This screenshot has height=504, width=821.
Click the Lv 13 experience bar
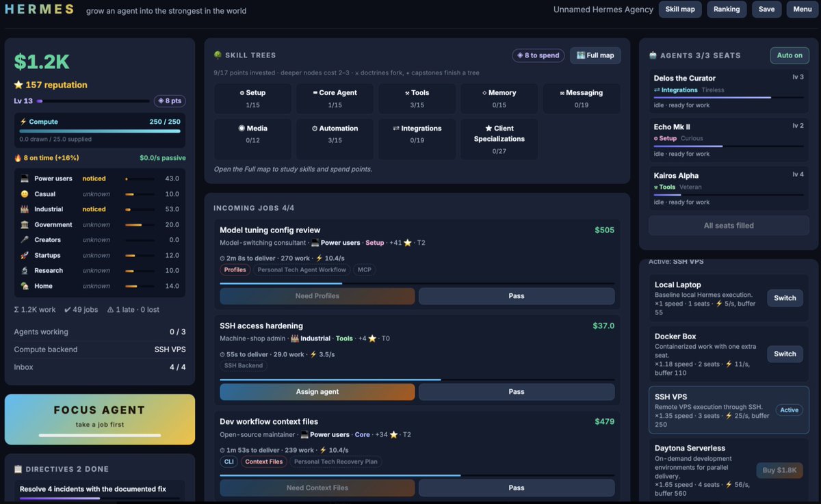click(x=93, y=101)
